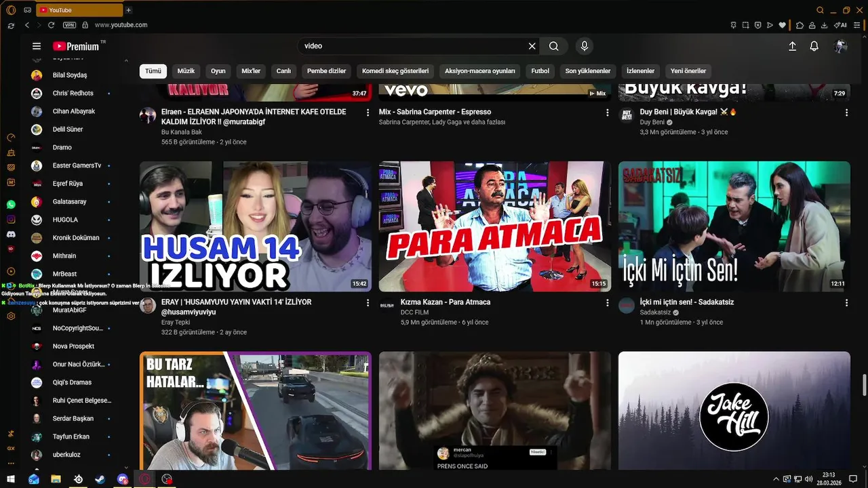The height and width of the screenshot is (488, 868).
Task: Open browser downloads icon
Action: 824,25
